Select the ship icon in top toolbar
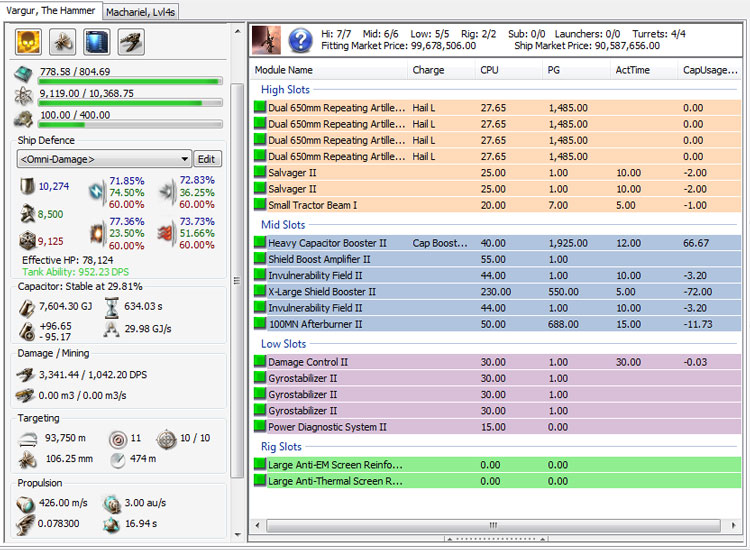This screenshot has height=550, width=750. click(x=131, y=42)
